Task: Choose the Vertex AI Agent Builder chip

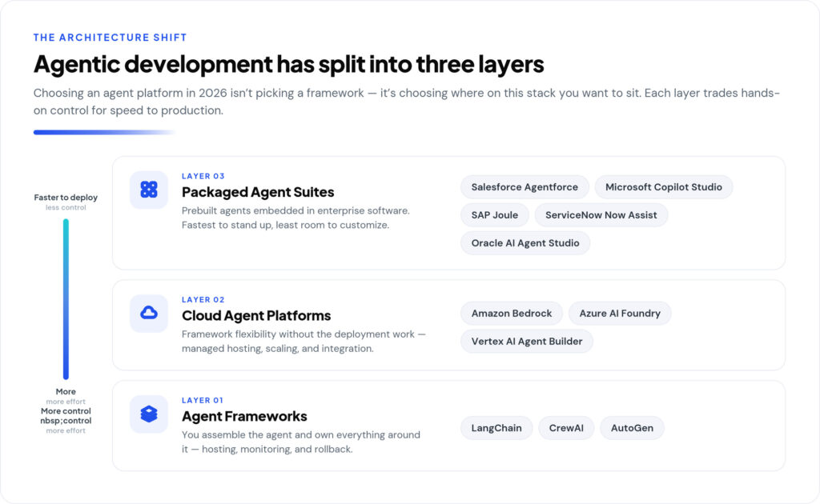Action: pos(527,342)
